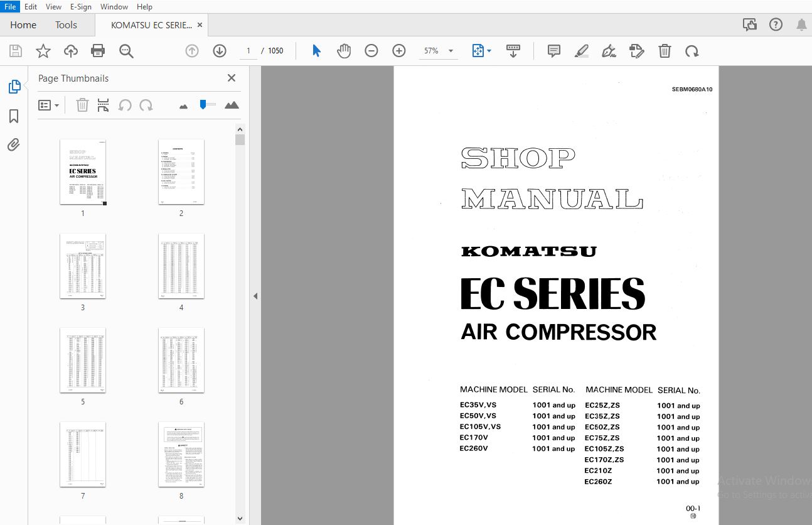
Task: Switch to the Home tab
Action: pos(23,25)
